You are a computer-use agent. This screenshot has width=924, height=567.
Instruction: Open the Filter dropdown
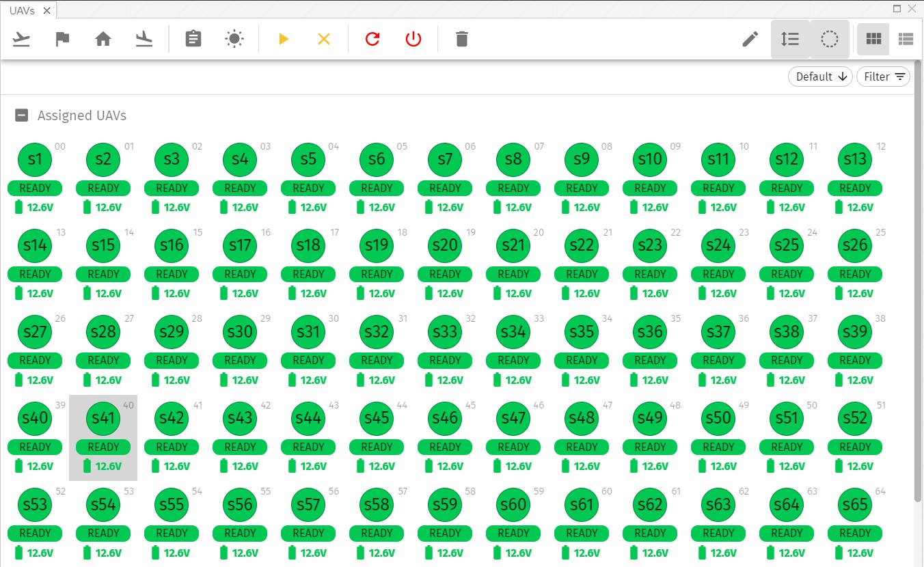point(883,77)
